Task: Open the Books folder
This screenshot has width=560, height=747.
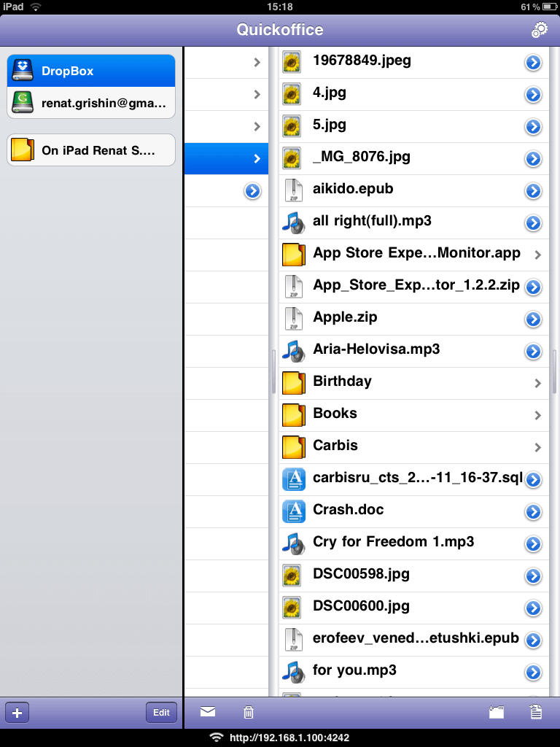Action: pyautogui.click(x=414, y=415)
